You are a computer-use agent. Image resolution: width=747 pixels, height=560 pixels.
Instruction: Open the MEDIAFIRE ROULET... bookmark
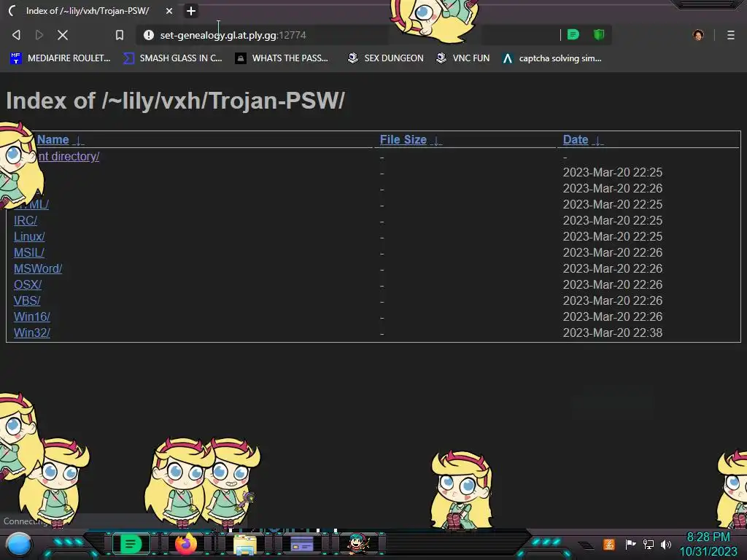60,58
